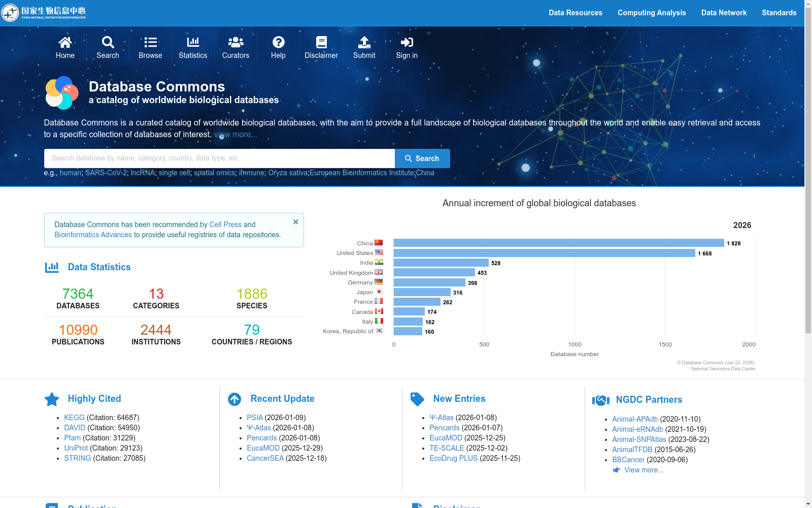
Task: Focus the database search input field
Action: tap(220, 158)
